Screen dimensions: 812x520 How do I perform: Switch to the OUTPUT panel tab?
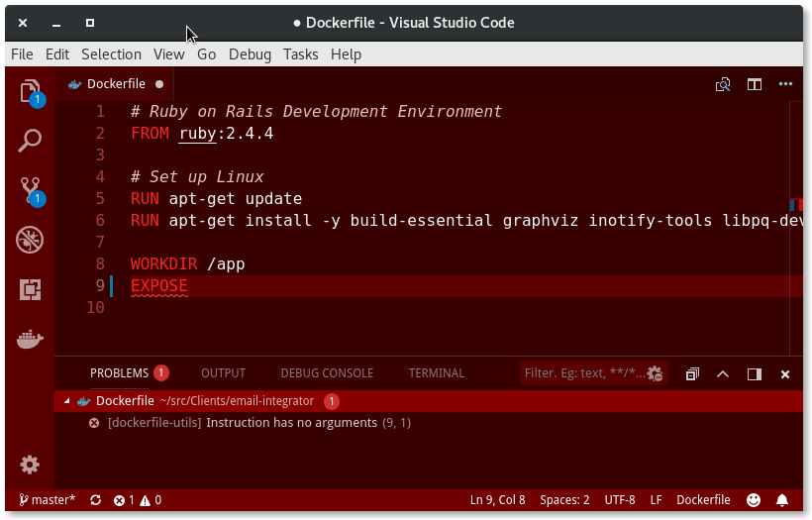(x=223, y=372)
